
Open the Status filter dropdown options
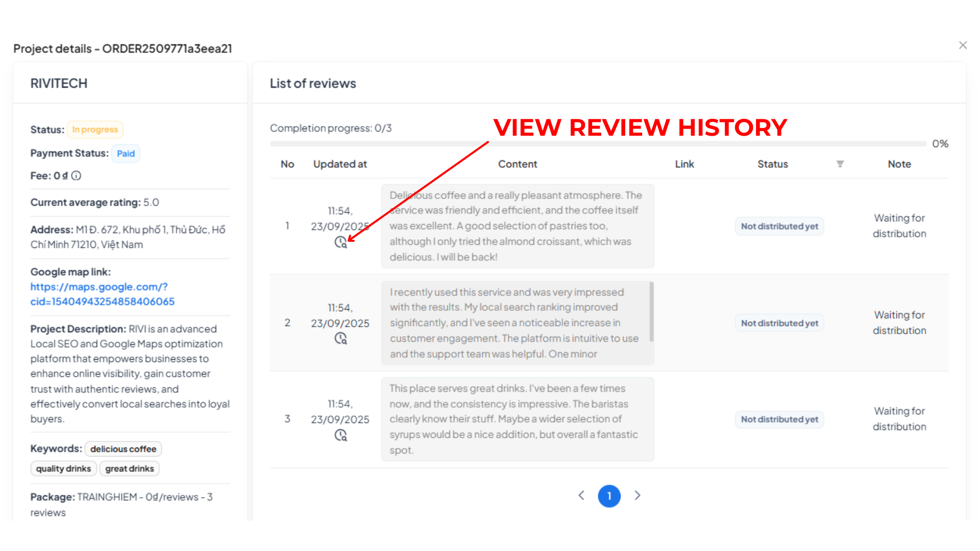tap(841, 164)
